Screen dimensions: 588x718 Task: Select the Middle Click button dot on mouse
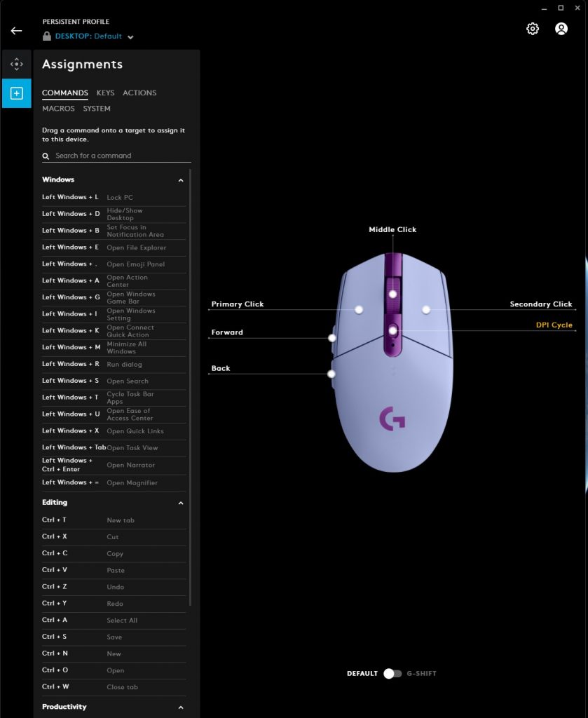coord(392,294)
